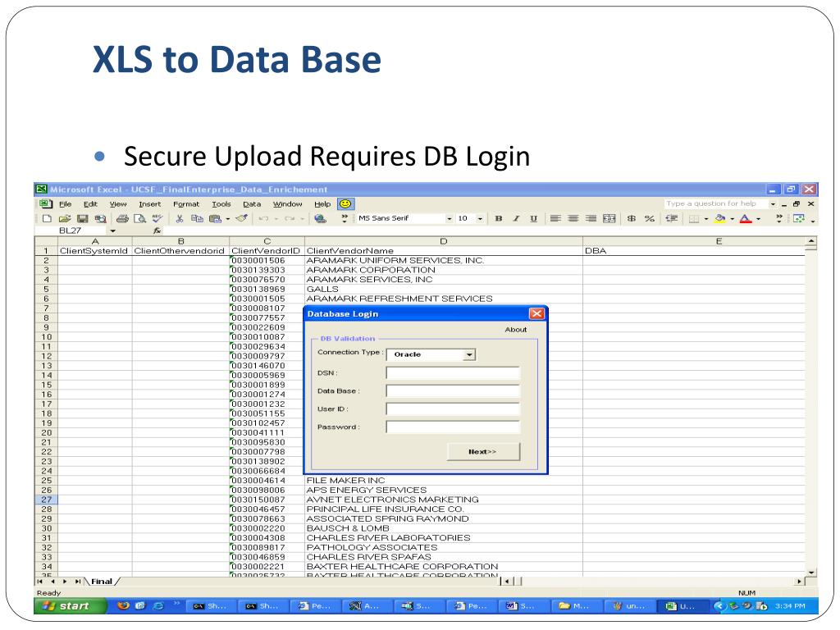Image resolution: width=840 pixels, height=630 pixels.
Task: Open the View menu
Action: coord(118,204)
